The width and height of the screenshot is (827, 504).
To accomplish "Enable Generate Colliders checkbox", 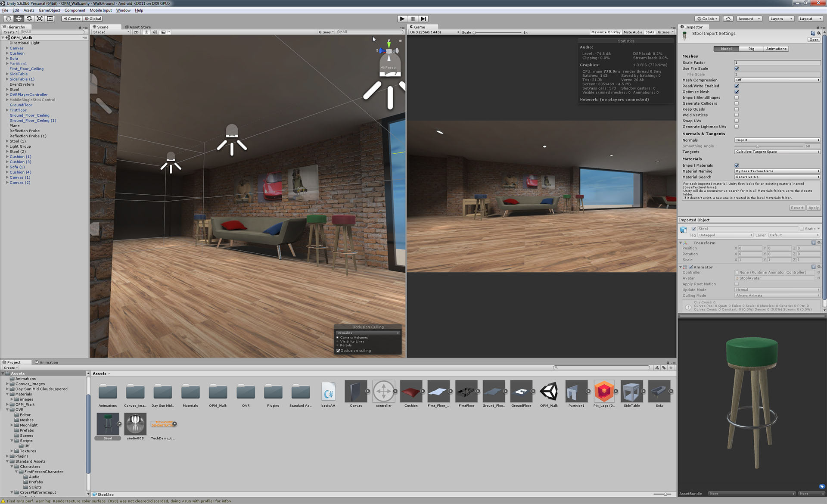I will click(x=737, y=103).
